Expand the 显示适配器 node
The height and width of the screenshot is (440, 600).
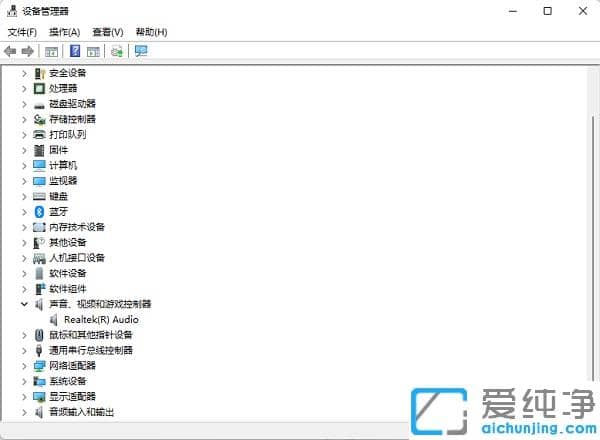[x=24, y=397]
